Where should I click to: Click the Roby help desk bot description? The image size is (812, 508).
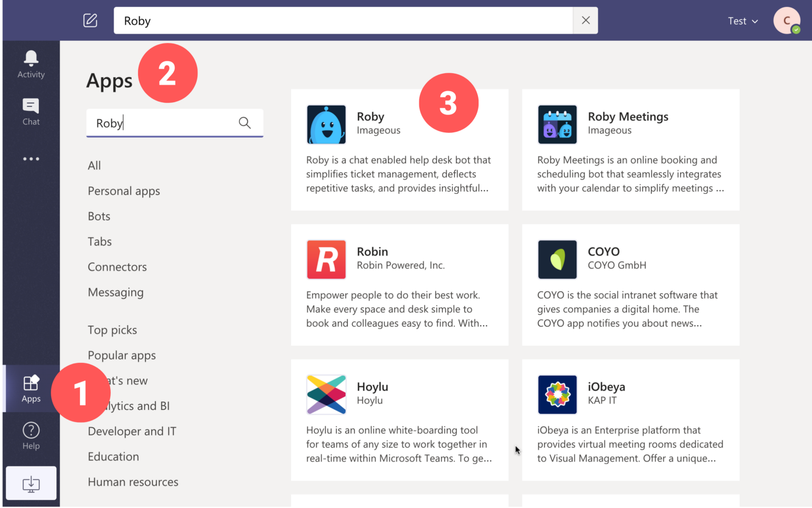tap(398, 174)
